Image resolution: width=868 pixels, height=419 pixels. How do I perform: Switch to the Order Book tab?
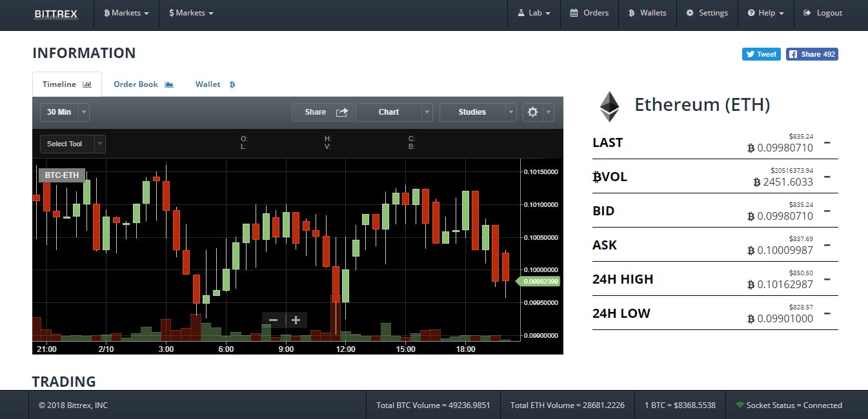pyautogui.click(x=136, y=84)
